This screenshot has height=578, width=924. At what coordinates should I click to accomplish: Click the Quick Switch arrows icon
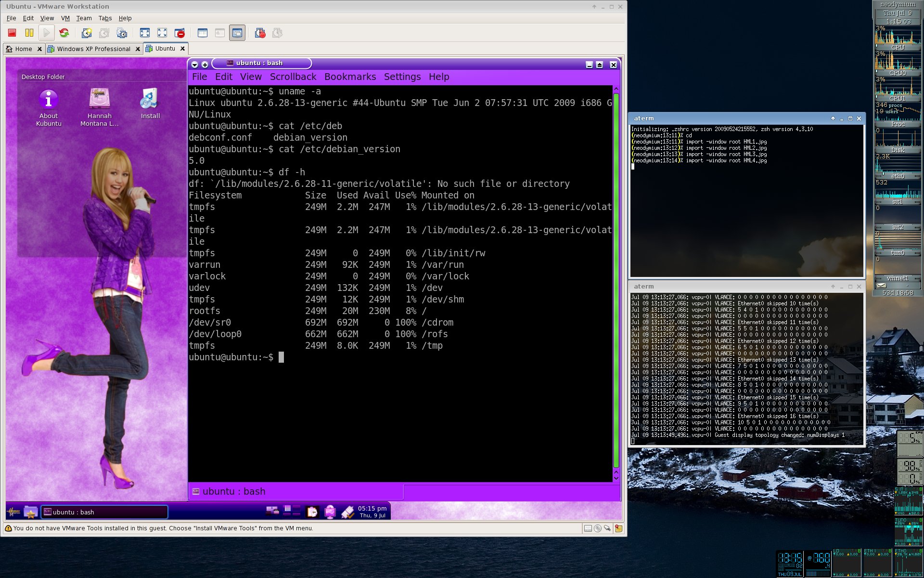click(162, 33)
